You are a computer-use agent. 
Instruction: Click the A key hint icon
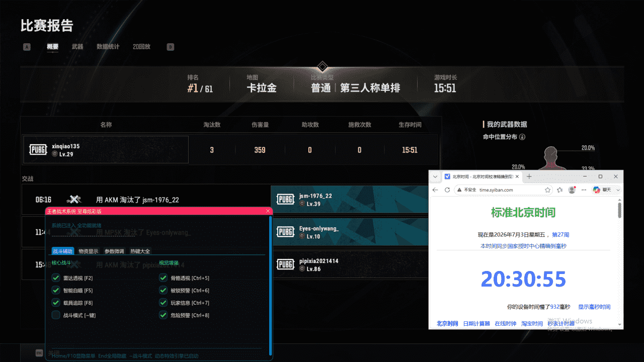coord(27,47)
